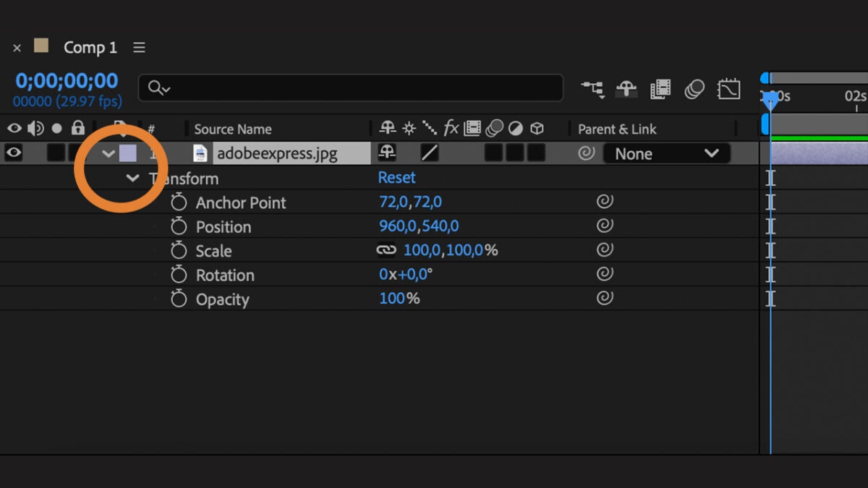Click the Opacity stopwatch icon
The image size is (868, 488).
(179, 299)
